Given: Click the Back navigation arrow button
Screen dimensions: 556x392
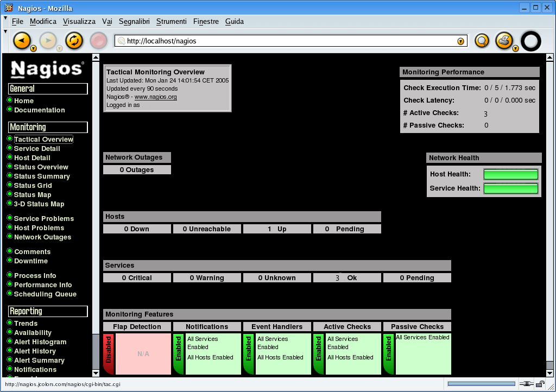Looking at the screenshot, I should coord(22,41).
